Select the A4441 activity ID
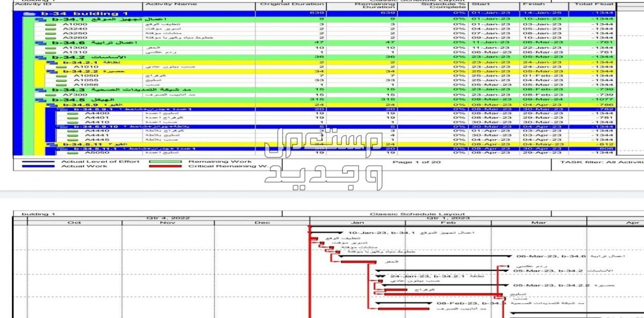This screenshot has height=318, width=644. [x=97, y=135]
